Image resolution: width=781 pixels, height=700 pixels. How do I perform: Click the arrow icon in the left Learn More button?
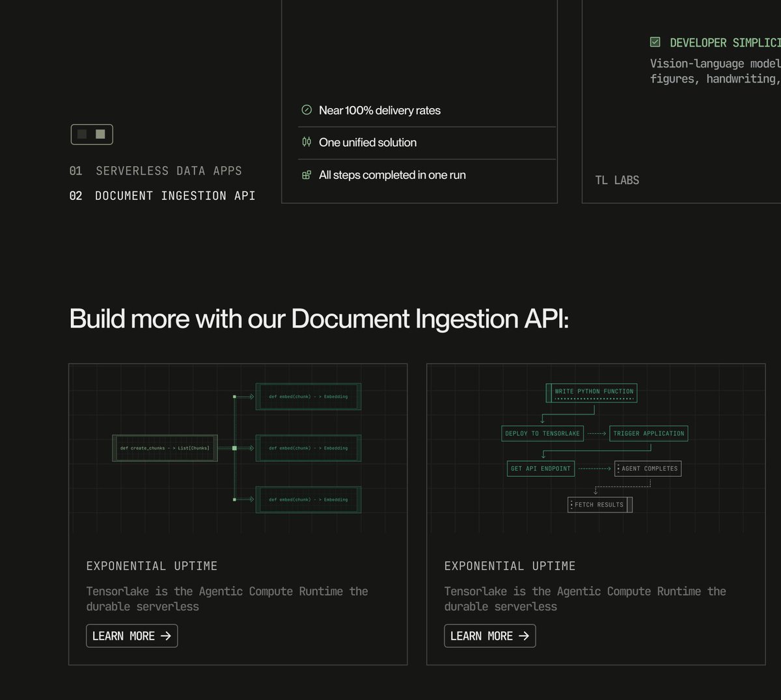[166, 636]
